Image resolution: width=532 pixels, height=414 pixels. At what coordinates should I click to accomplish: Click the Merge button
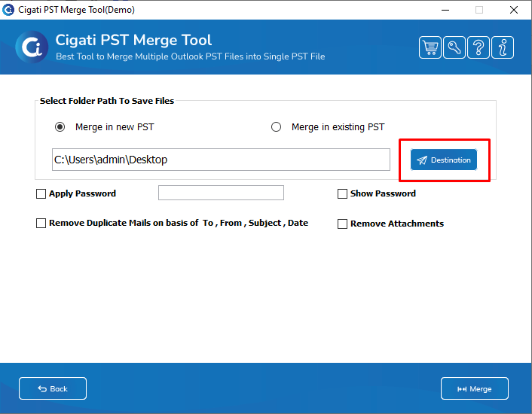tap(474, 388)
